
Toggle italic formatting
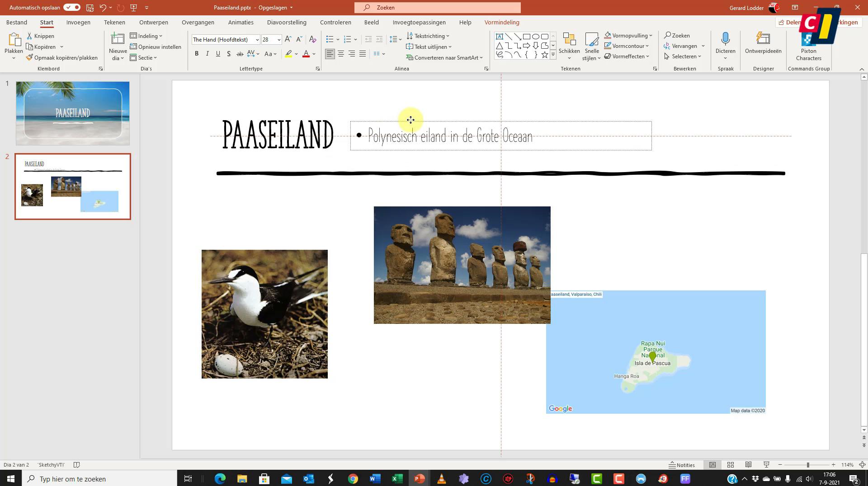coord(207,53)
